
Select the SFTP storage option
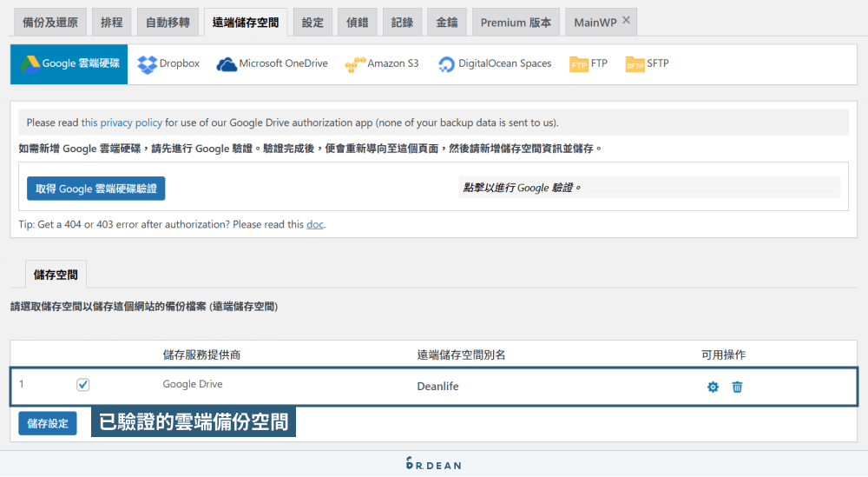pyautogui.click(x=647, y=64)
